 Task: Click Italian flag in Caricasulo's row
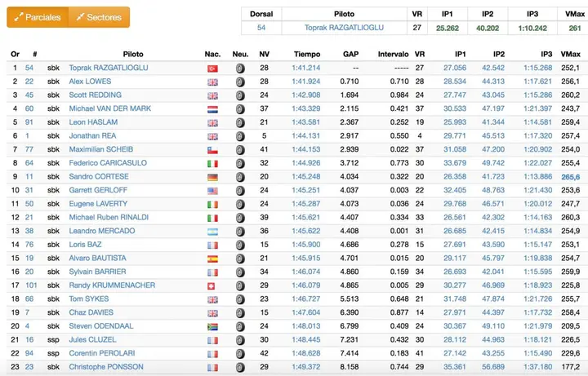coord(212,164)
